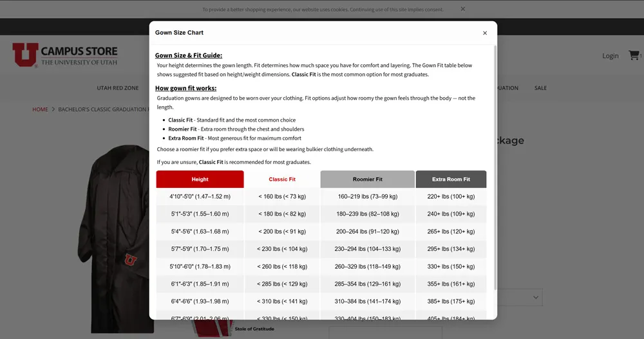
Task: Click the '355+ lbs (161+ kg)' cell
Action: pyautogui.click(x=451, y=284)
